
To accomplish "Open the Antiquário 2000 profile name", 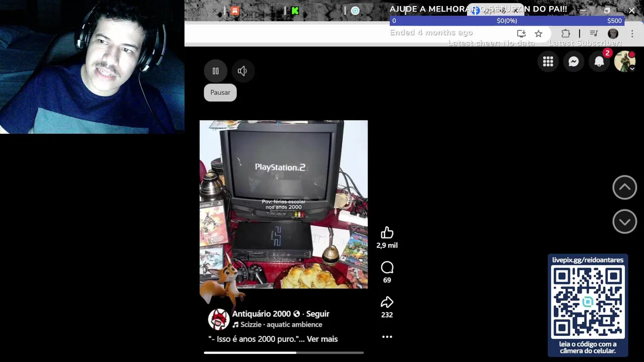I will tap(261, 314).
